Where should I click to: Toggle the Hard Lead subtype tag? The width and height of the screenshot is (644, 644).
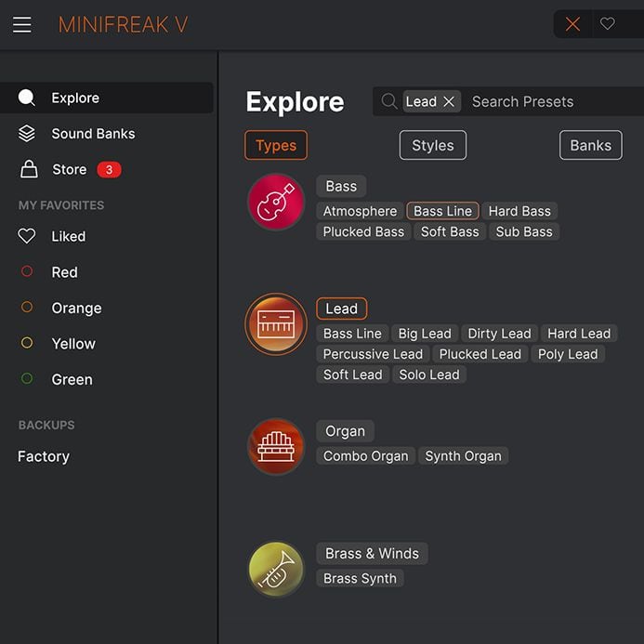[578, 334]
